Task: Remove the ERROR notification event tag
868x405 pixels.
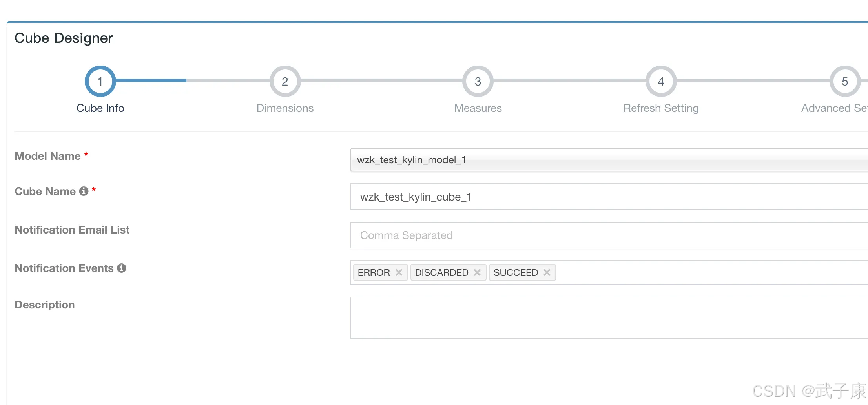Action: (x=399, y=272)
